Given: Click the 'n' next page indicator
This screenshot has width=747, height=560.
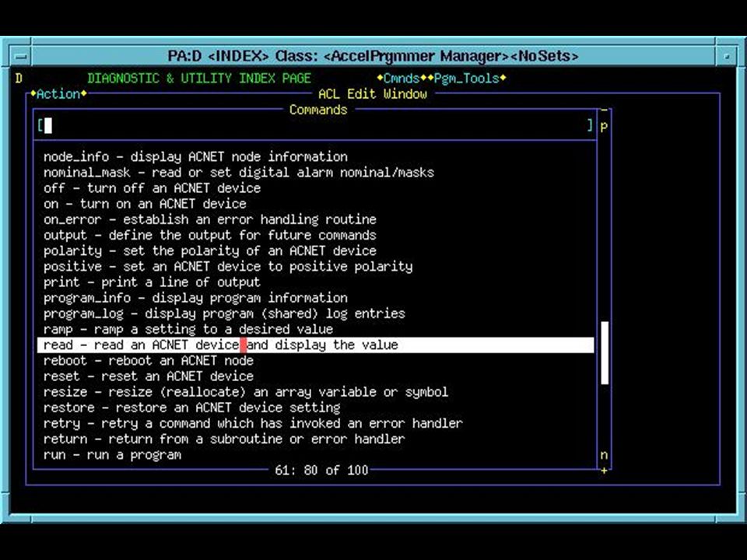Looking at the screenshot, I should click(x=604, y=455).
